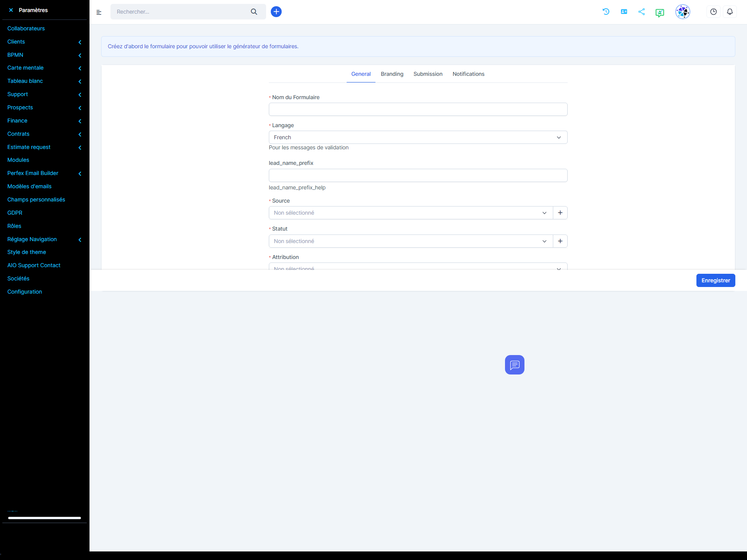Open the Langage dropdown set to French

(x=418, y=137)
